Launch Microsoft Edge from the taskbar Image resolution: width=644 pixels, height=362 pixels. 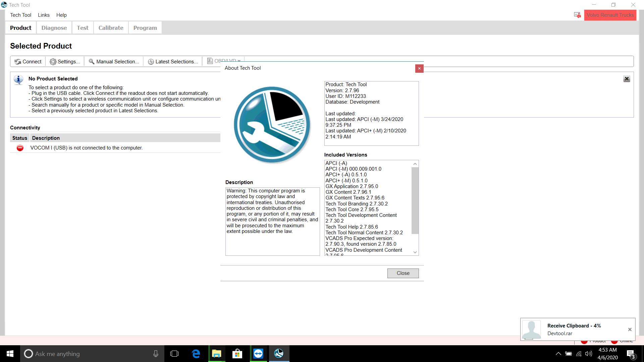(x=196, y=354)
